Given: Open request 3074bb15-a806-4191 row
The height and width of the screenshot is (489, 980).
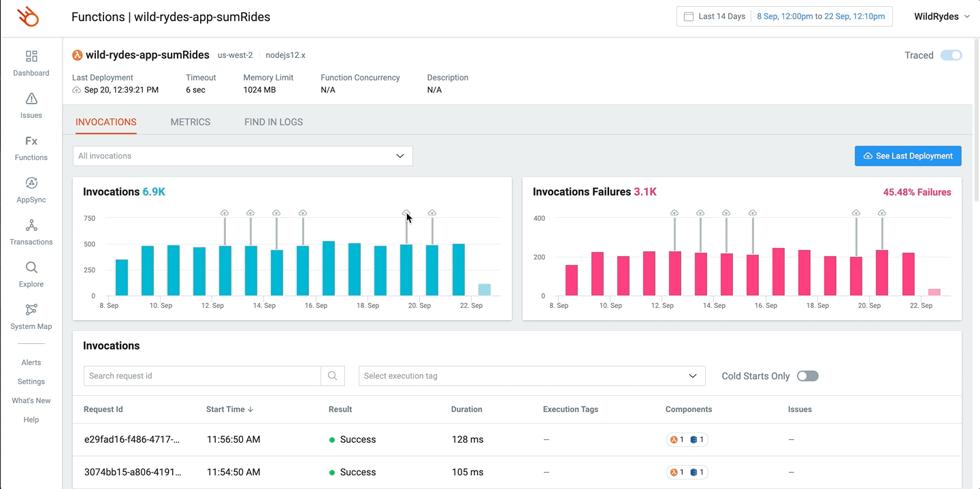Looking at the screenshot, I should pyautogui.click(x=517, y=472).
